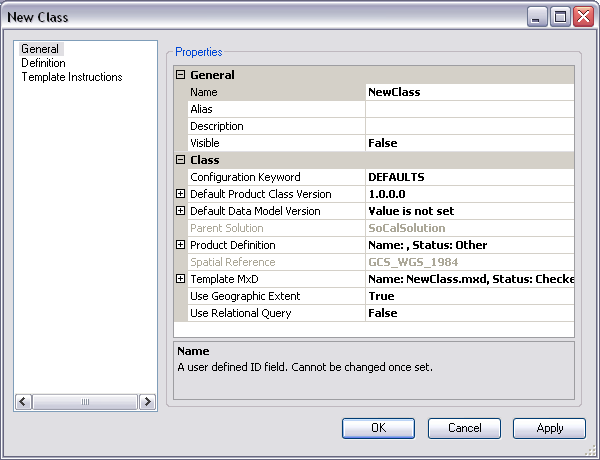600x460 pixels.
Task: Select General in the left list
Action: 40,49
